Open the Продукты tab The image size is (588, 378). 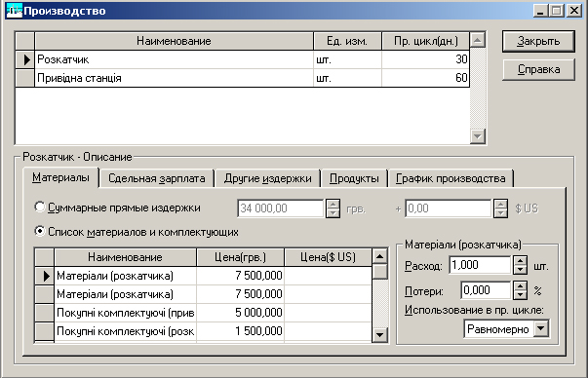tap(354, 178)
